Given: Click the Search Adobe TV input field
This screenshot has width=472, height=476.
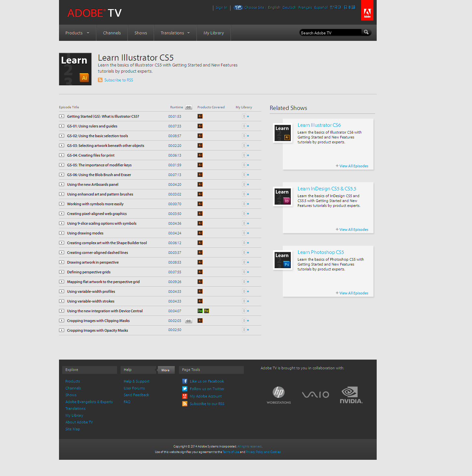Looking at the screenshot, I should (x=330, y=33).
